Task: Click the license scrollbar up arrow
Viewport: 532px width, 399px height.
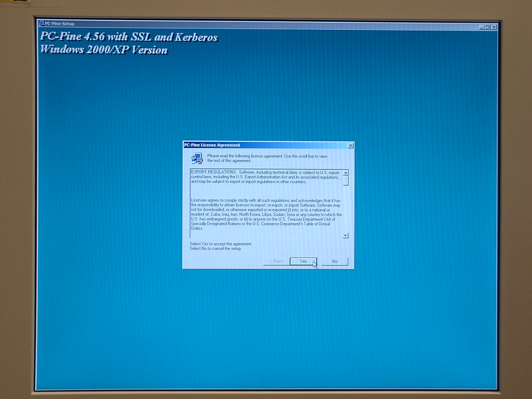Action: coord(345,173)
